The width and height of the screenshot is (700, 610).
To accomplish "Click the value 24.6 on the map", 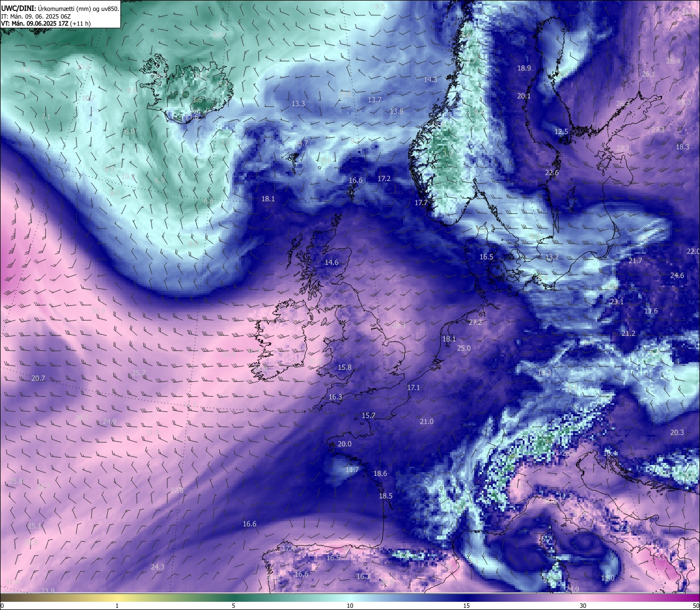I will tap(677, 276).
